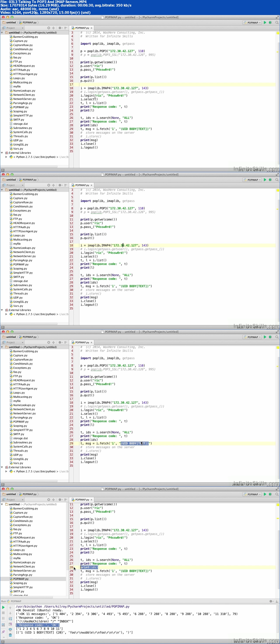Open the POPIMAP run configuration dropdown in the 00:02:00 frame

(x=252, y=22)
